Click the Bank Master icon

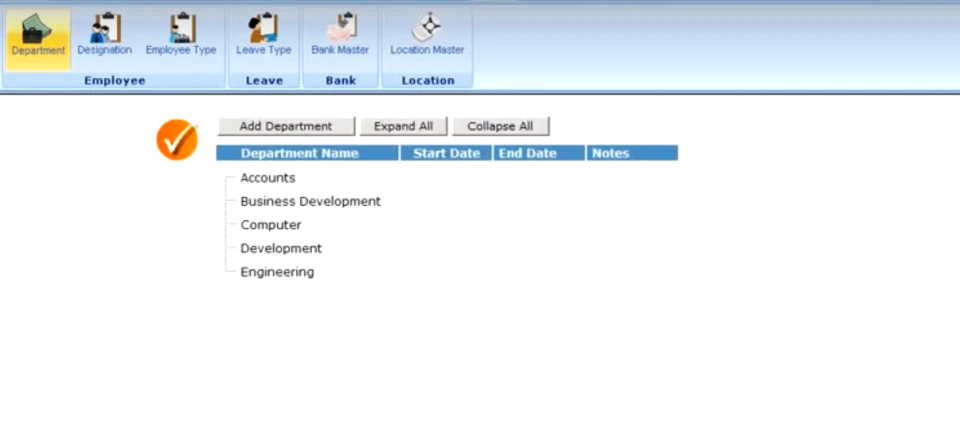[x=340, y=36]
